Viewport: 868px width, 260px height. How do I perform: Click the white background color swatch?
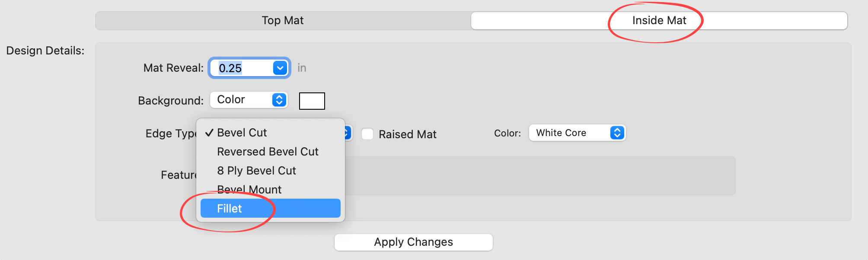pos(312,101)
